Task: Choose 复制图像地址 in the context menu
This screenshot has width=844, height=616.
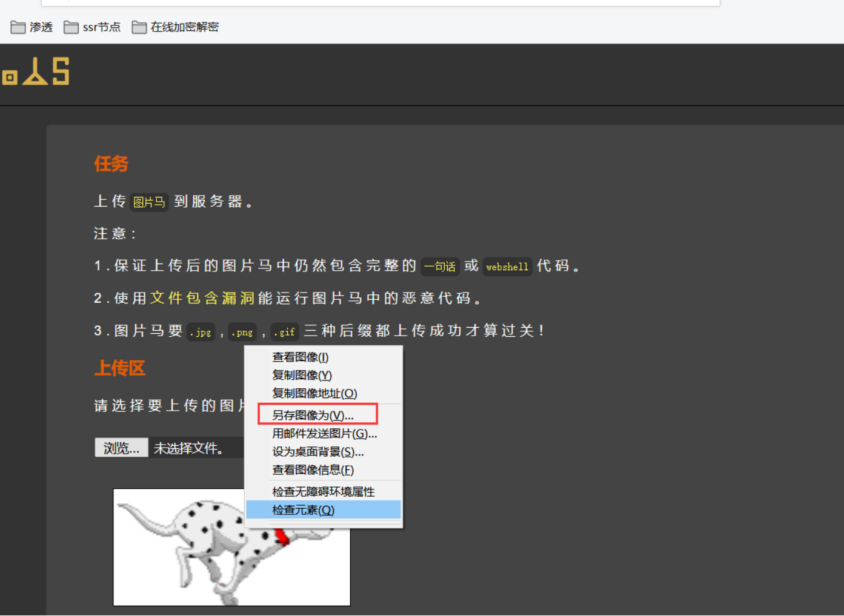Action: 314,393
